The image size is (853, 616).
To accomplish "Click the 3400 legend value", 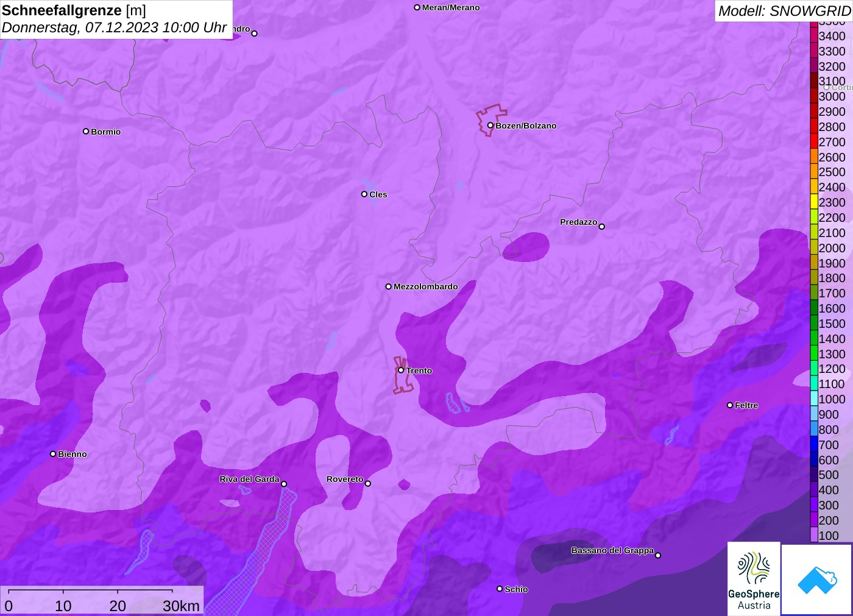I will pos(832,36).
